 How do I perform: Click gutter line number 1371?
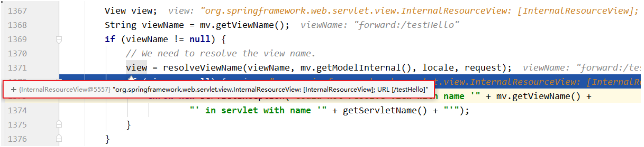pos(17,68)
